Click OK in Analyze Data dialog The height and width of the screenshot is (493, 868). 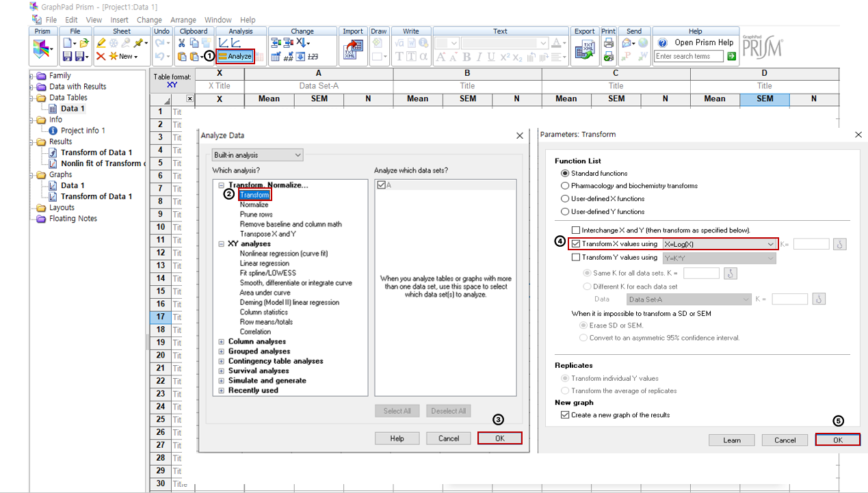coord(500,438)
